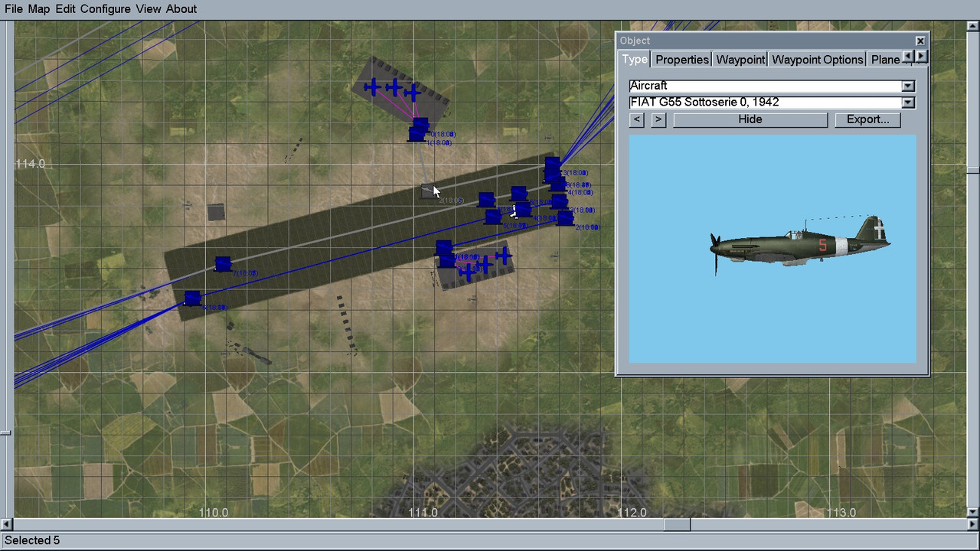The width and height of the screenshot is (980, 551).
Task: Open the FIAT G55 Sottoserie 0 aircraft dropdown
Action: click(x=908, y=103)
